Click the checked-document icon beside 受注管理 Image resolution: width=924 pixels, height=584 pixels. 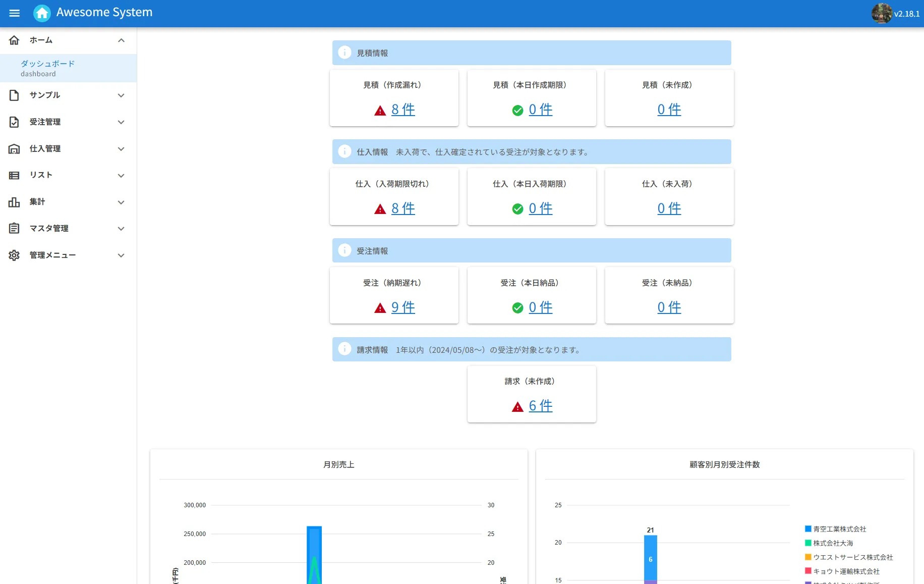[14, 122]
